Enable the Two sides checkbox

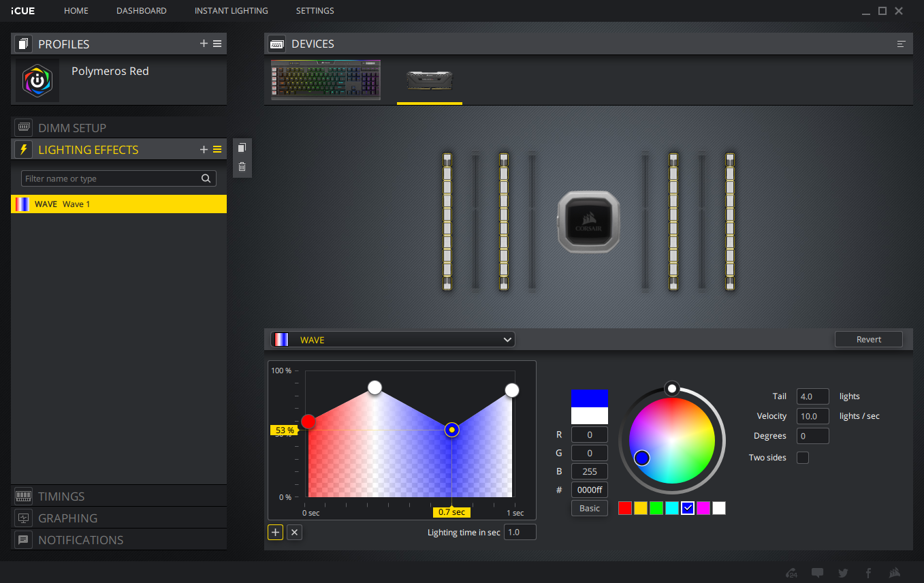tap(803, 458)
